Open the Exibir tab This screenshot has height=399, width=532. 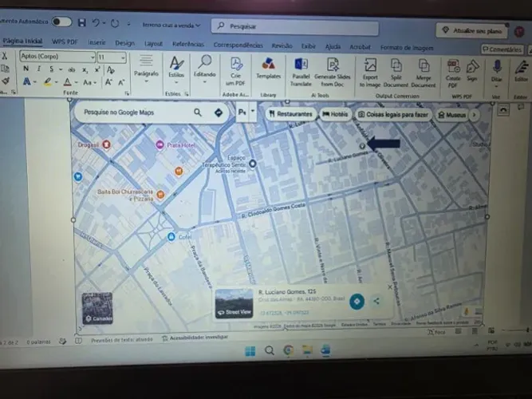(309, 46)
